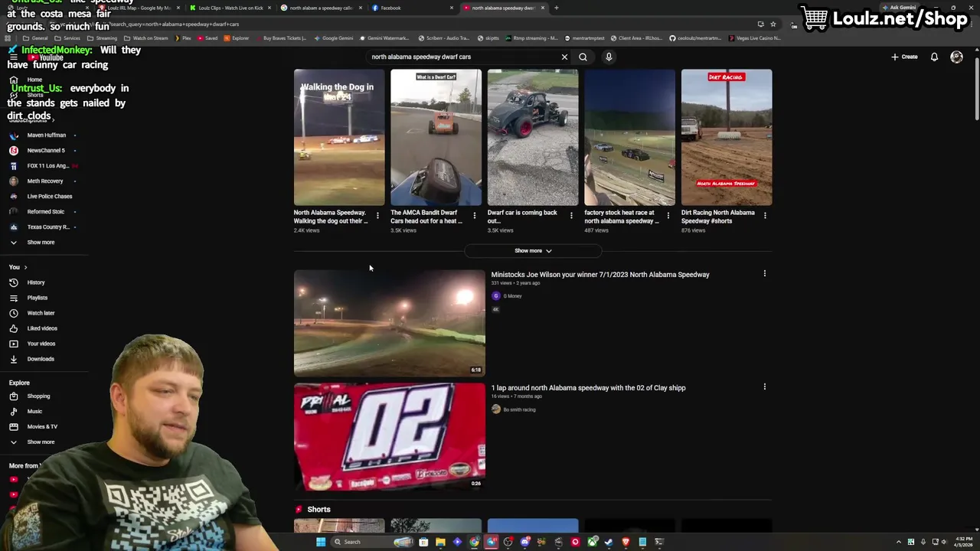Open Steam from the taskbar
The height and width of the screenshot is (551, 980).
(x=609, y=542)
